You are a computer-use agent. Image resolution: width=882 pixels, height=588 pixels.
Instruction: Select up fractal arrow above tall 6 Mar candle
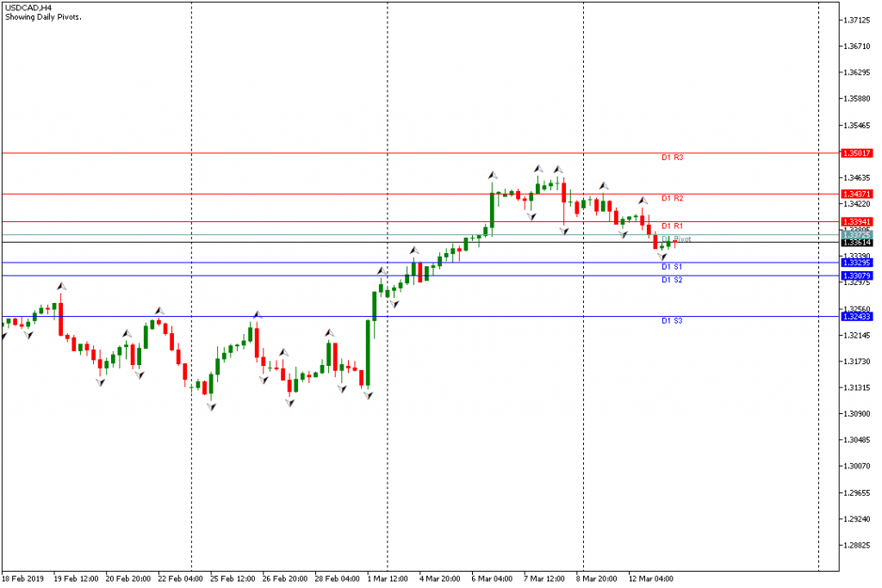coord(493,175)
